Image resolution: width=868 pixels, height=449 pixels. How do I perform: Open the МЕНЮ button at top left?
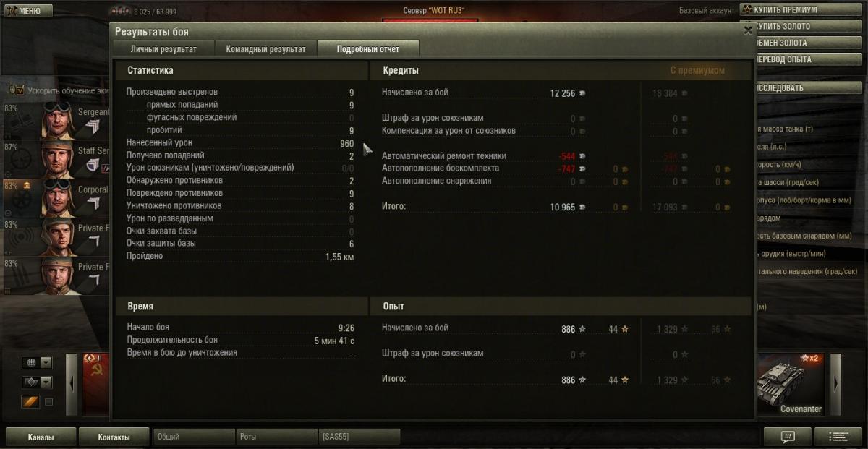(x=27, y=11)
